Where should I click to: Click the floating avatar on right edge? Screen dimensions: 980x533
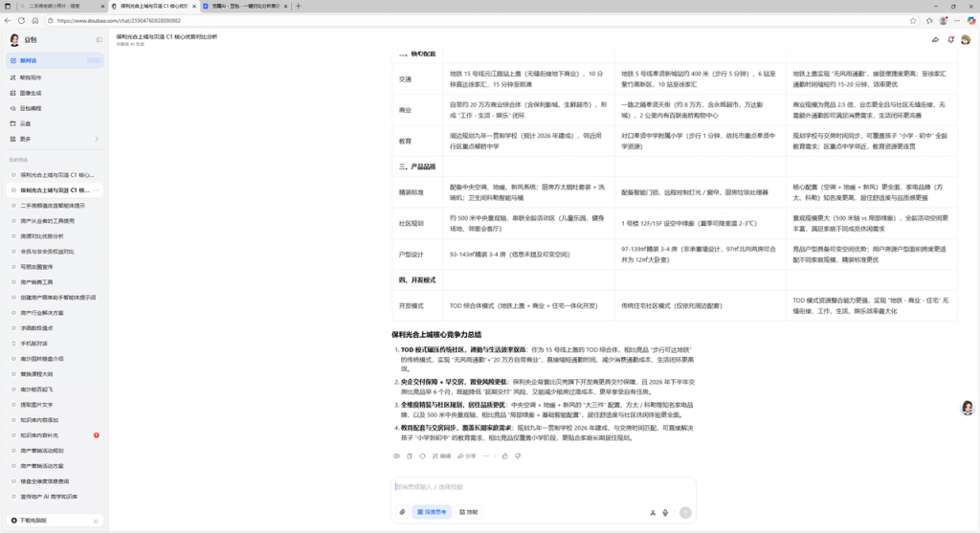[968, 408]
